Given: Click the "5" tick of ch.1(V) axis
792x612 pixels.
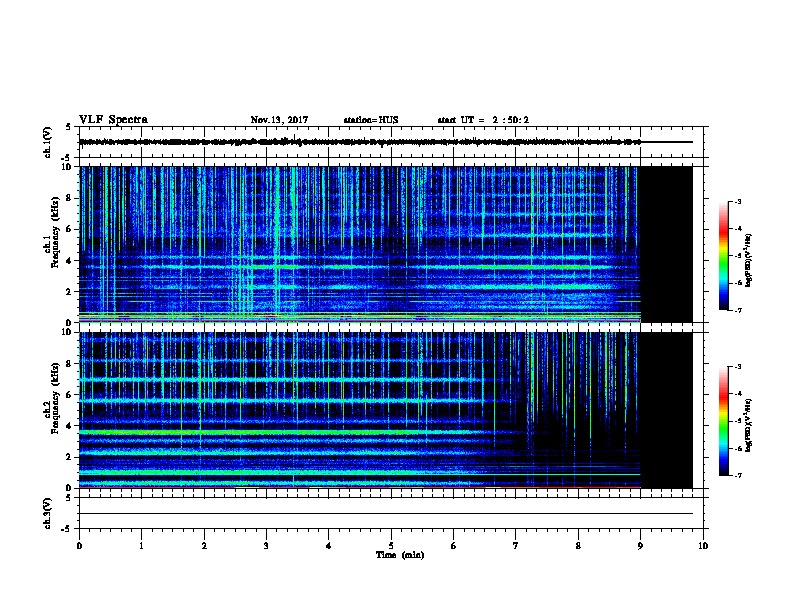Looking at the screenshot, I should (68, 127).
